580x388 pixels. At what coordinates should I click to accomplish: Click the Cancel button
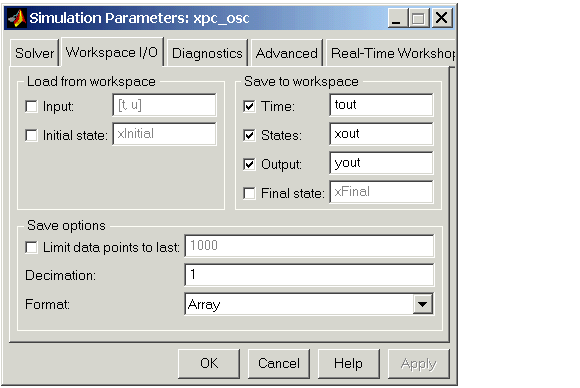(x=279, y=364)
